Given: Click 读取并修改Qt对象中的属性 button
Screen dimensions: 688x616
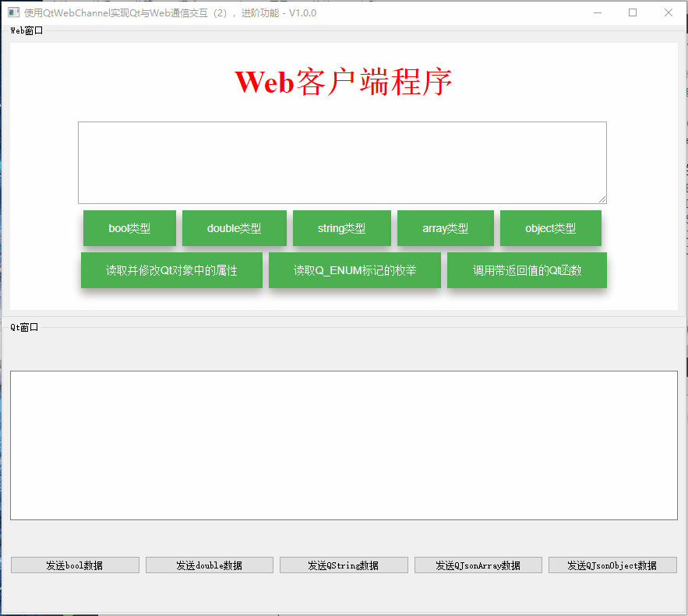Looking at the screenshot, I should click(x=171, y=269).
